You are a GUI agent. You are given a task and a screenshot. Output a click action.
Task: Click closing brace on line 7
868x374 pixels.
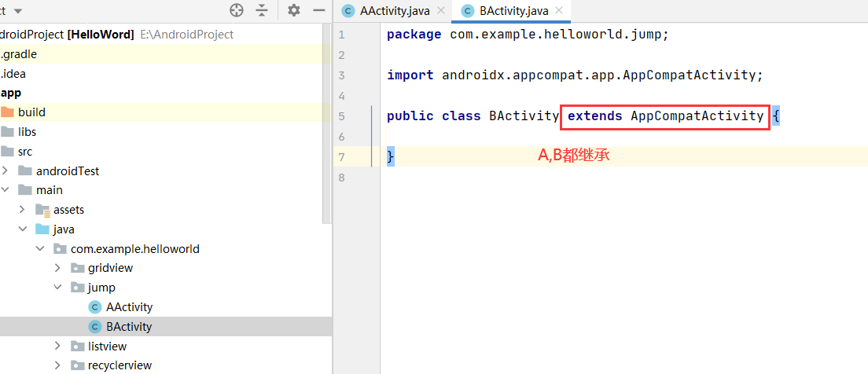[390, 157]
